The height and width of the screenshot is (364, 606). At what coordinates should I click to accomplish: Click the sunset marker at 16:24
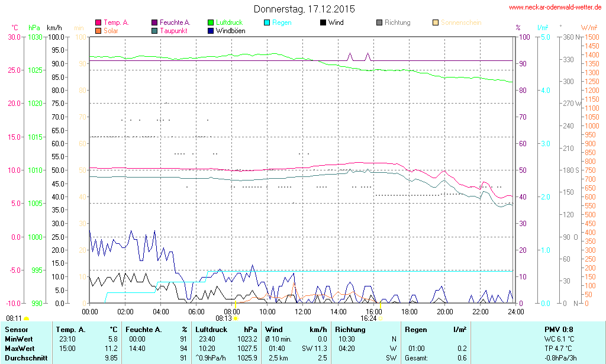(x=380, y=318)
